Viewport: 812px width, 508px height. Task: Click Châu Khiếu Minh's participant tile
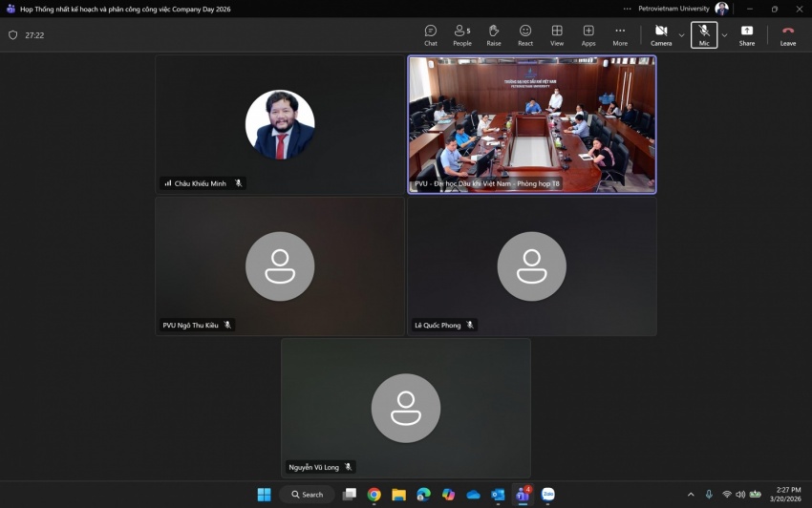(279, 124)
